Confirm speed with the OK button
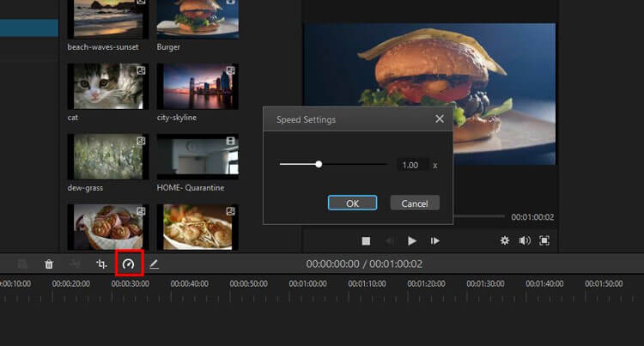The height and width of the screenshot is (346, 644). point(352,203)
